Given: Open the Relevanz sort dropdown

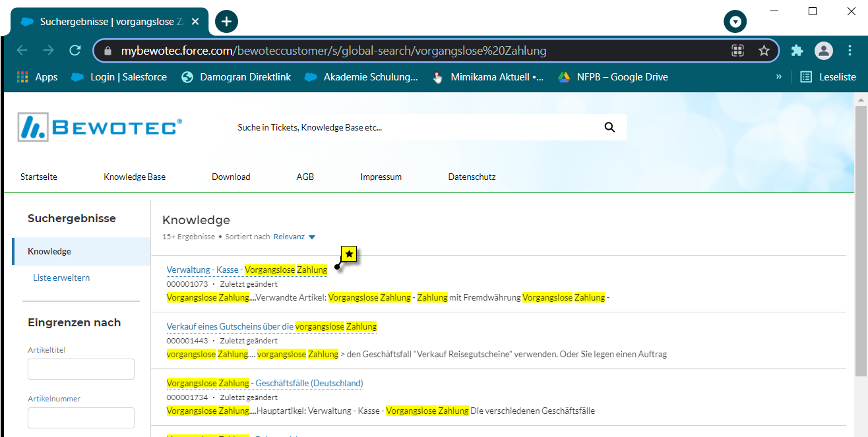Looking at the screenshot, I should tap(295, 237).
